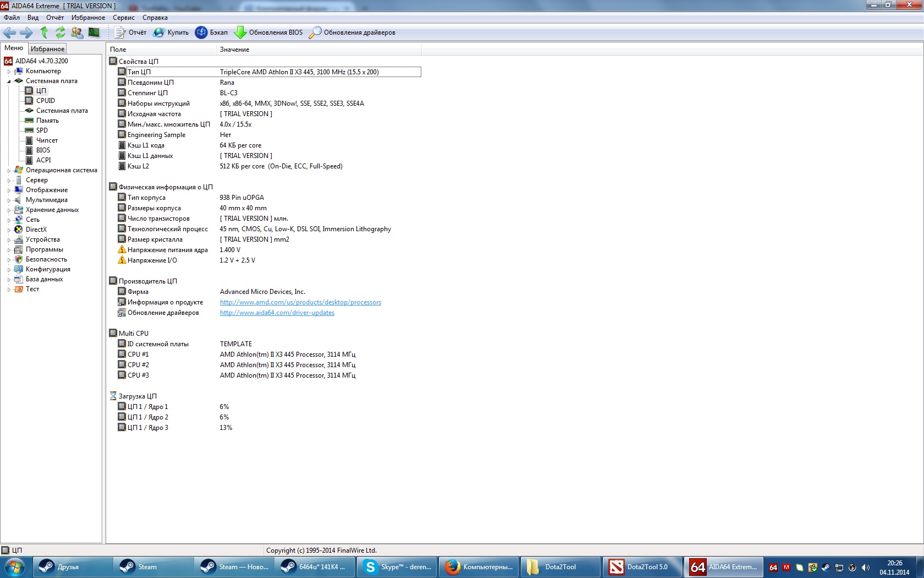Switch to the Избранное sidebar tab
Viewport: 924px width, 578px height.
[47, 49]
